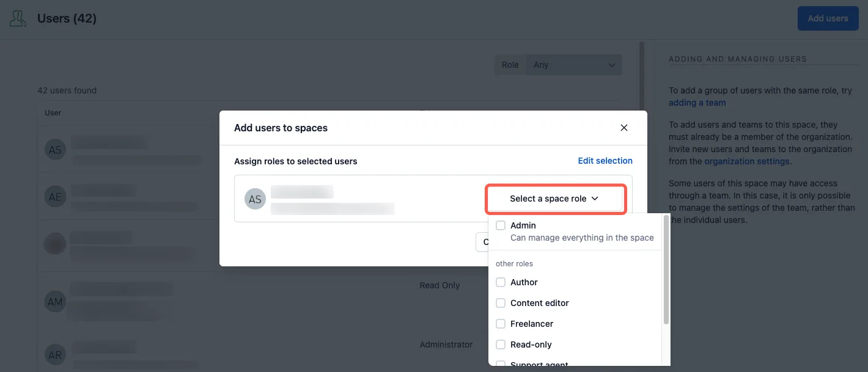868x372 pixels.
Task: Click the Edit selection link
Action: point(605,161)
